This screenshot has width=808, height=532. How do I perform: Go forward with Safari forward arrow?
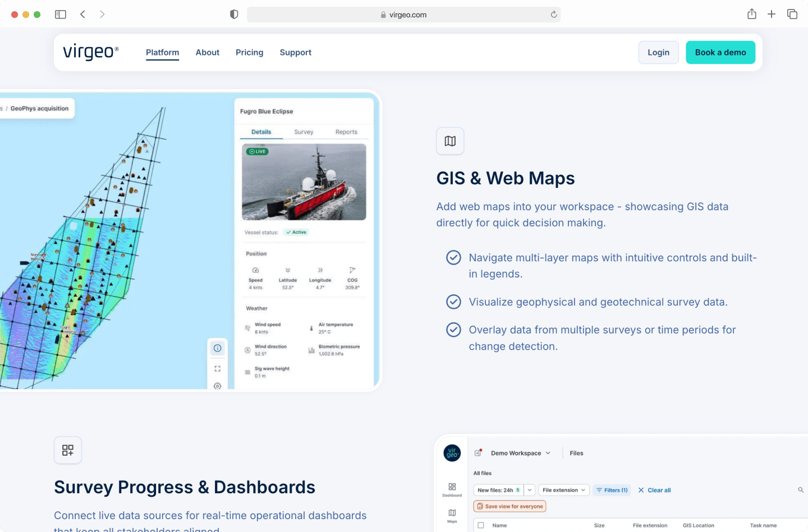(x=102, y=15)
